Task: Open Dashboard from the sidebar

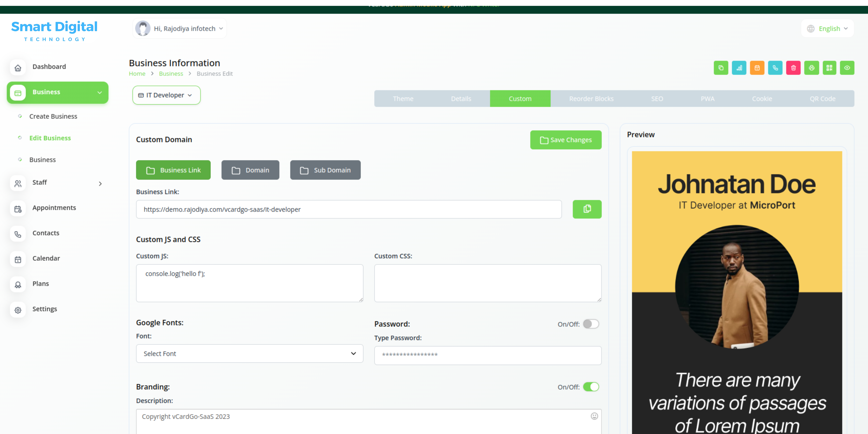Action: [49, 67]
